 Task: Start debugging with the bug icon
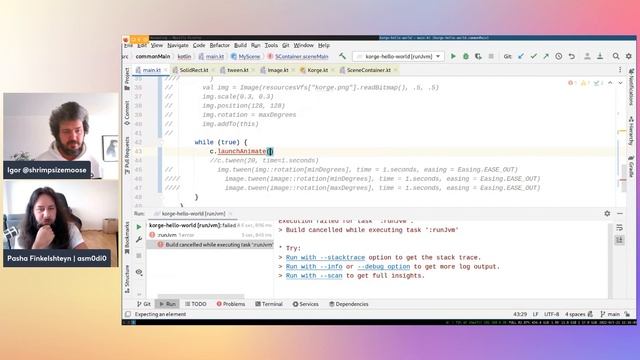[466, 56]
